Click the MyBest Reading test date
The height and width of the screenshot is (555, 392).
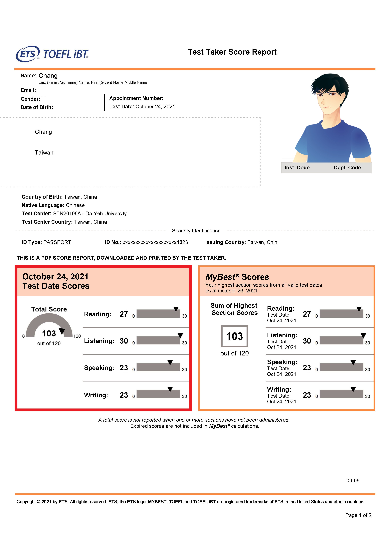coord(282,318)
